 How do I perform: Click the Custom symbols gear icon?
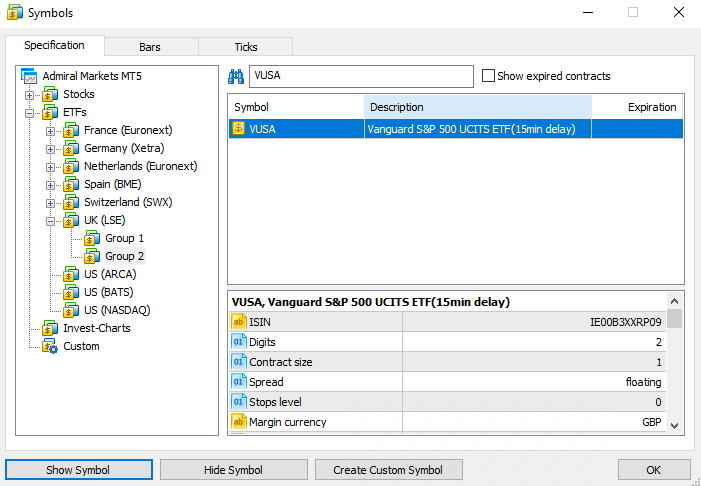click(50, 347)
